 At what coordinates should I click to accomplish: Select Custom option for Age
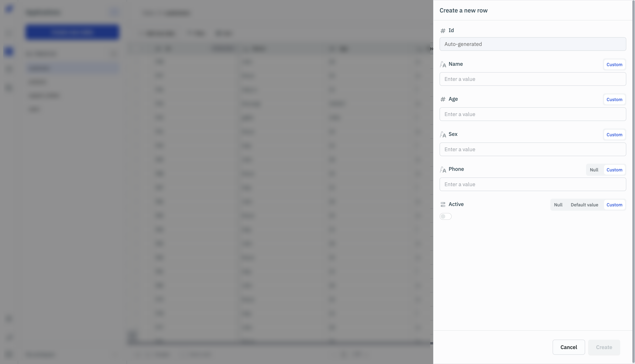(614, 99)
